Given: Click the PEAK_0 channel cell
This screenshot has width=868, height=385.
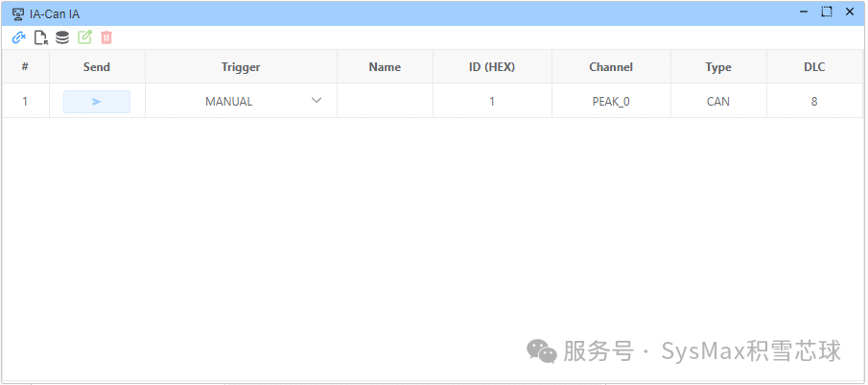Looking at the screenshot, I should pos(611,101).
